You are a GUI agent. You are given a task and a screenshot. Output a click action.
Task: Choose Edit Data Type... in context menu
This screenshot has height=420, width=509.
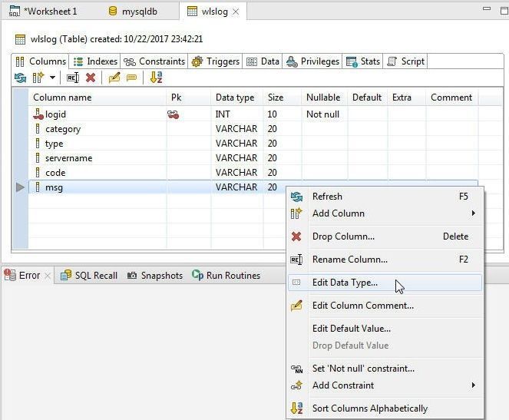pos(385,283)
